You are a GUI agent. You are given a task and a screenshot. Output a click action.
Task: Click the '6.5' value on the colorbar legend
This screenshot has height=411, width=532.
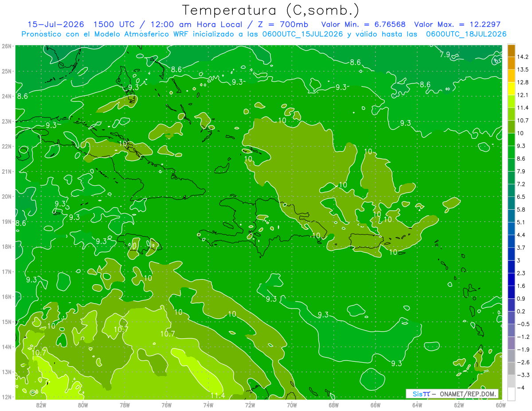(x=522, y=196)
